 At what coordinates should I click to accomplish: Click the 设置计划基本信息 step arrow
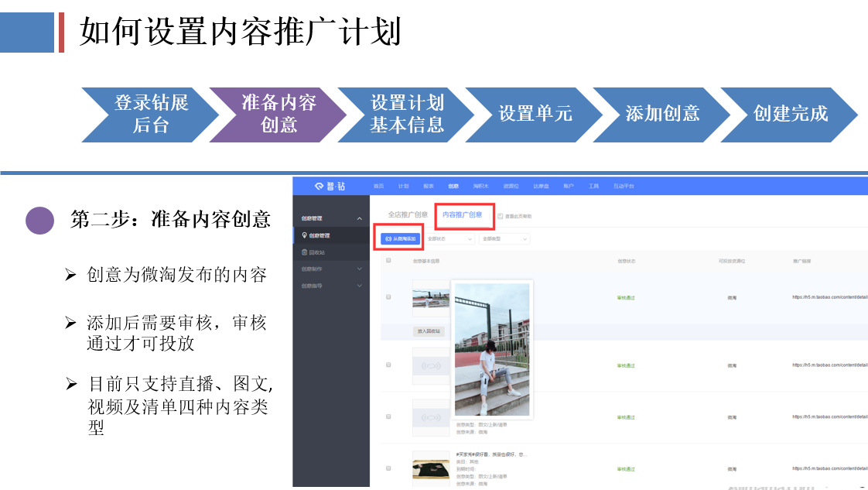click(x=407, y=115)
